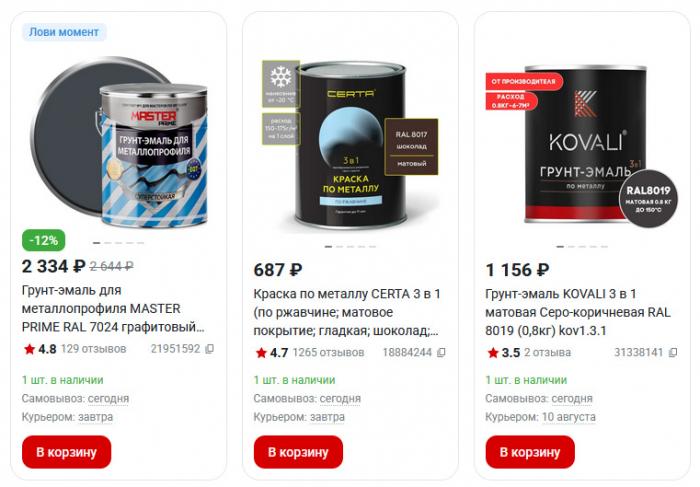The height and width of the screenshot is (487, 700).
Task: Add KOVALI grunt-enamel to cart
Action: click(530, 452)
